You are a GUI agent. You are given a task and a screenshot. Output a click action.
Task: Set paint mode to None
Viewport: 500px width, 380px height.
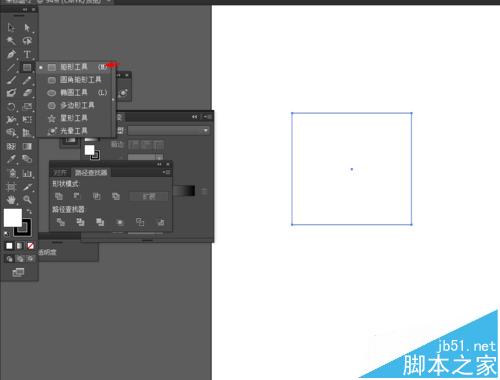(x=30, y=246)
